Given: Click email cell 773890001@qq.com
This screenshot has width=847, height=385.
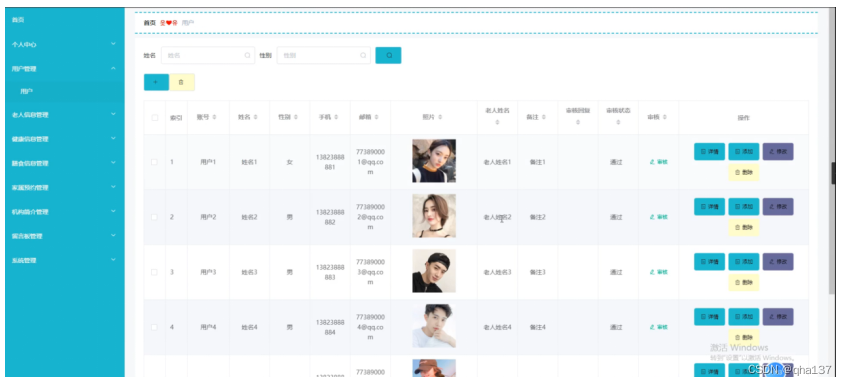Looking at the screenshot, I should click(371, 162).
